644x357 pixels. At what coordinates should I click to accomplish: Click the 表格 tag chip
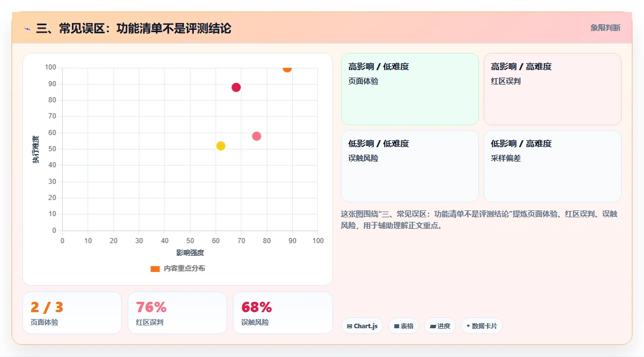point(404,326)
